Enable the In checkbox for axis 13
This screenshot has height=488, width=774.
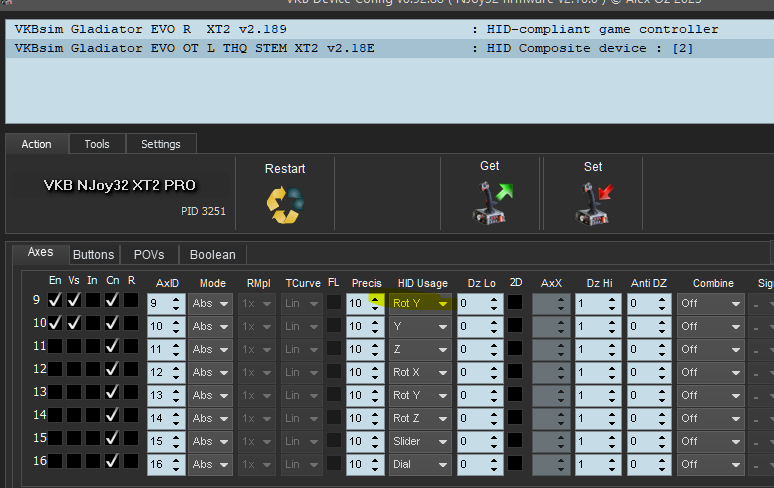pyautogui.click(x=93, y=392)
